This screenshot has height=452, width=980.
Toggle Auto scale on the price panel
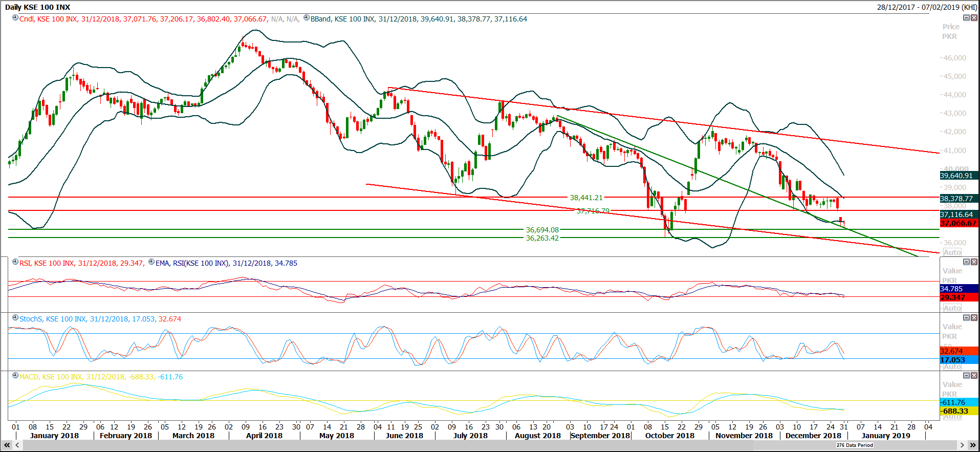952,252
